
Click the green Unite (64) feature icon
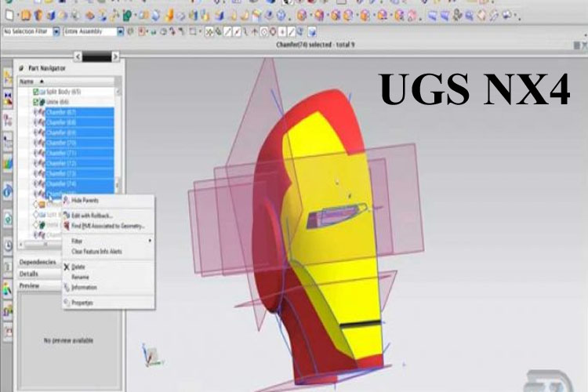pyautogui.click(x=43, y=102)
